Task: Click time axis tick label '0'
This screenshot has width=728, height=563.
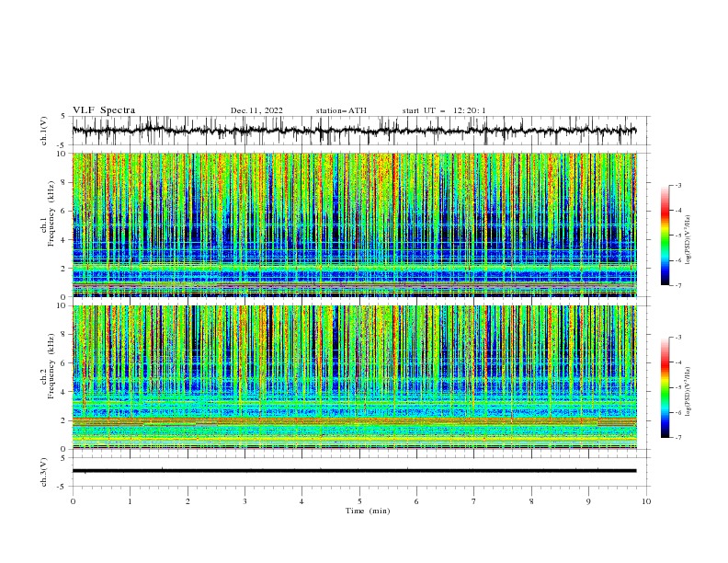Action: [x=73, y=501]
